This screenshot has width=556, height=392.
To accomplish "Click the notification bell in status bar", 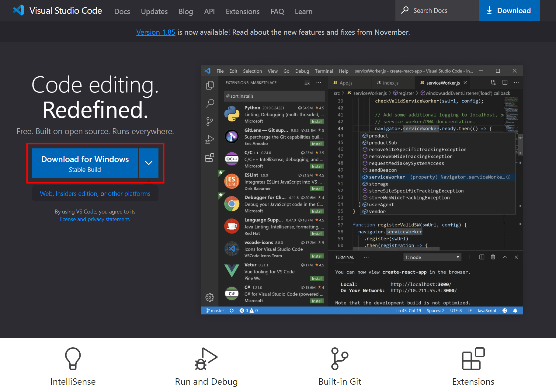I will [x=515, y=310].
